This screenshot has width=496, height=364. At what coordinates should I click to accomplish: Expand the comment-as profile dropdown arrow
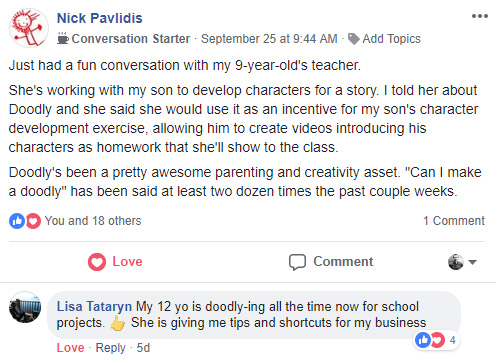[x=472, y=262]
